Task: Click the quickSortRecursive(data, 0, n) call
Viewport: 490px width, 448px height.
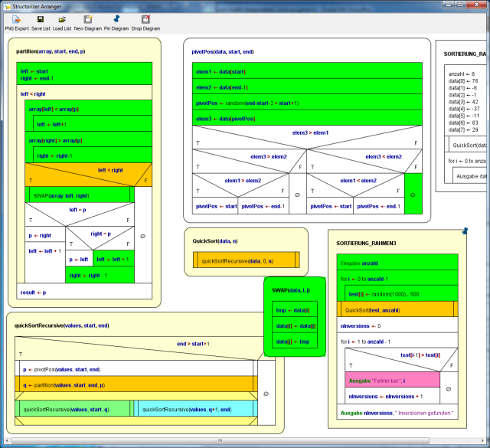Action: pyautogui.click(x=247, y=260)
